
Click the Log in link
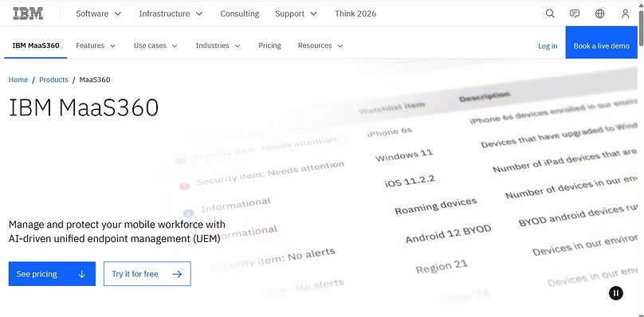(548, 46)
